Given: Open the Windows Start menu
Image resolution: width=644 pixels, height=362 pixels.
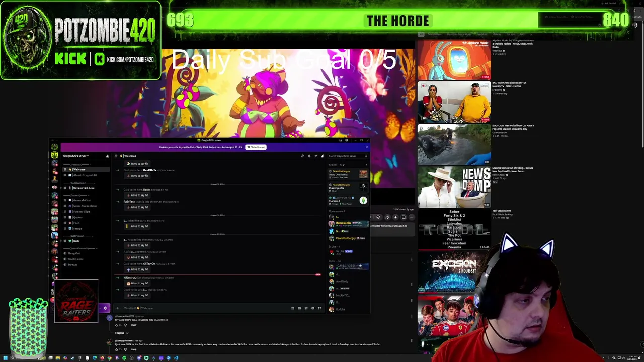Looking at the screenshot, I should [5, 358].
